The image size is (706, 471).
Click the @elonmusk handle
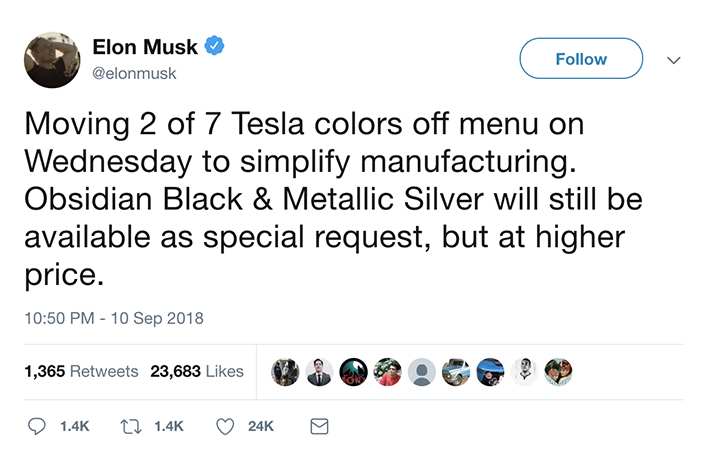[x=132, y=71]
